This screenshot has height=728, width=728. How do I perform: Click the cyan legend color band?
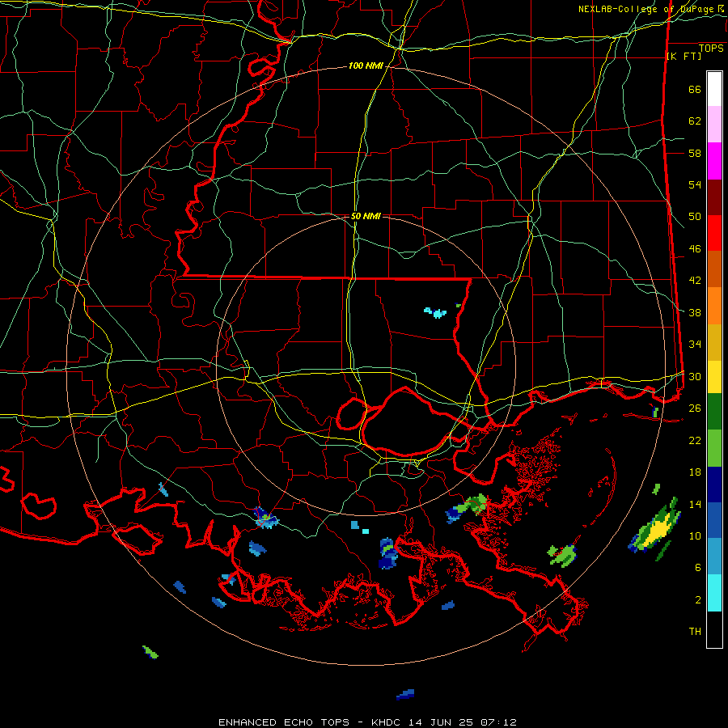(714, 593)
